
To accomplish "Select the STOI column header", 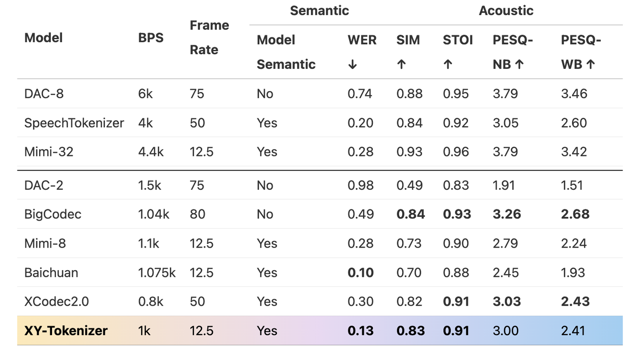I will coord(458,52).
